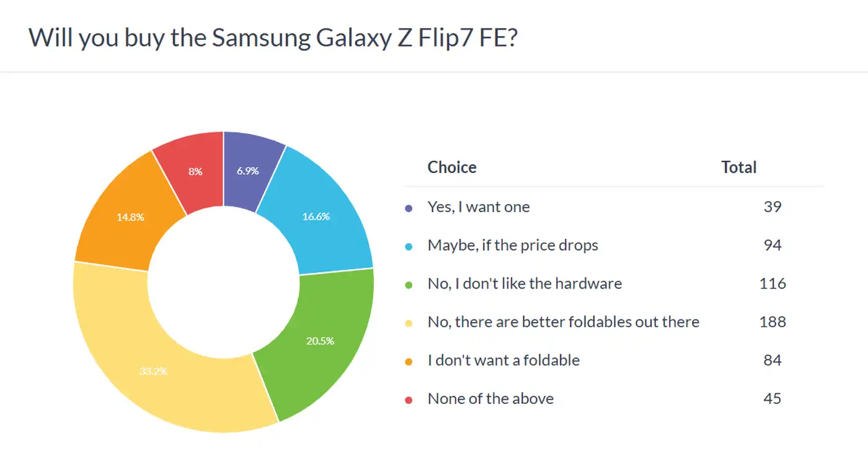
Task: Click purple dot beside 'Yes, I want one'
Action: [x=409, y=208]
